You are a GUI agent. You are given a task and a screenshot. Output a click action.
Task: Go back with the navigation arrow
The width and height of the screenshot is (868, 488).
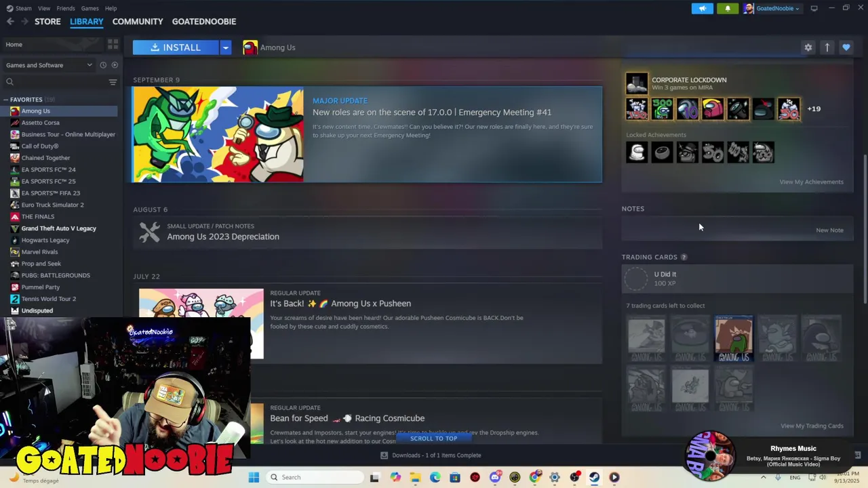pos(10,22)
